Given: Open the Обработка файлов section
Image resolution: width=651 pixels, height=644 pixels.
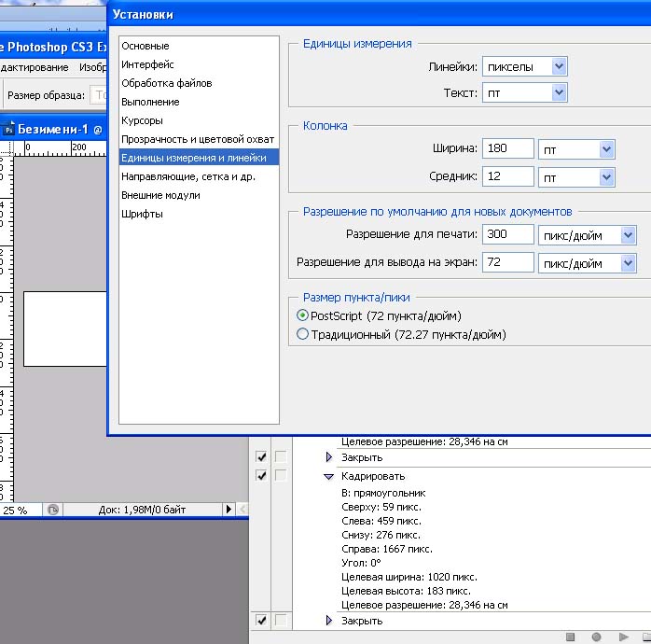Looking at the screenshot, I should (167, 83).
